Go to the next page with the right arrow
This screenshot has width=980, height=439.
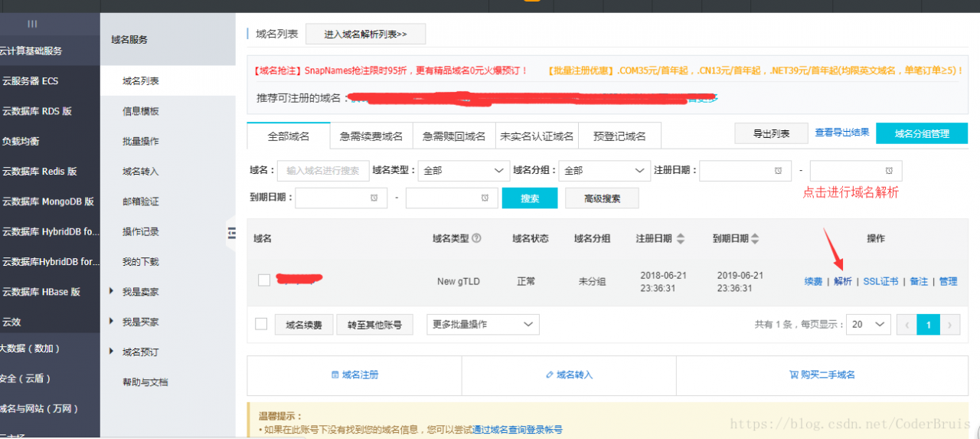(950, 325)
